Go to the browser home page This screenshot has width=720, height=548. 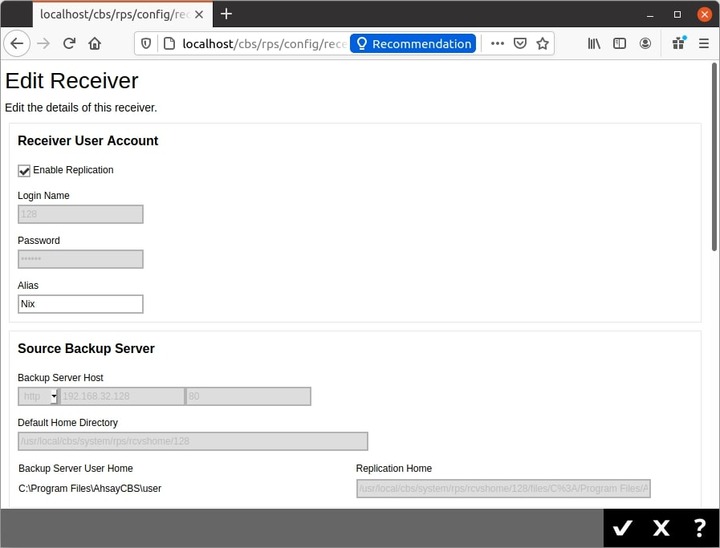(95, 44)
